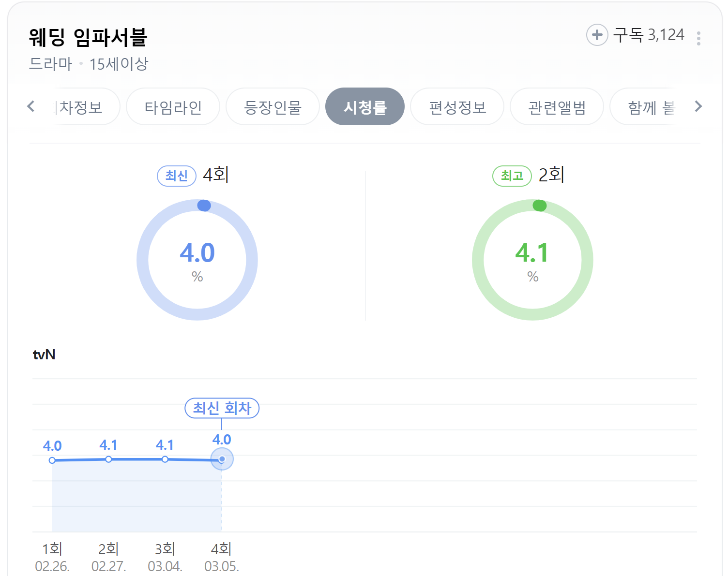The height and width of the screenshot is (576, 728).
Task: Click the blue dot on the 최신 rating ring
Action: (204, 206)
